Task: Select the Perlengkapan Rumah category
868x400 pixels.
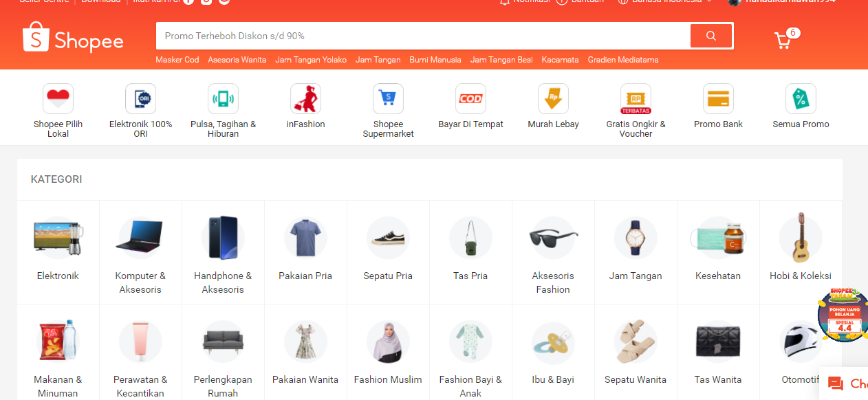Action: click(224, 353)
